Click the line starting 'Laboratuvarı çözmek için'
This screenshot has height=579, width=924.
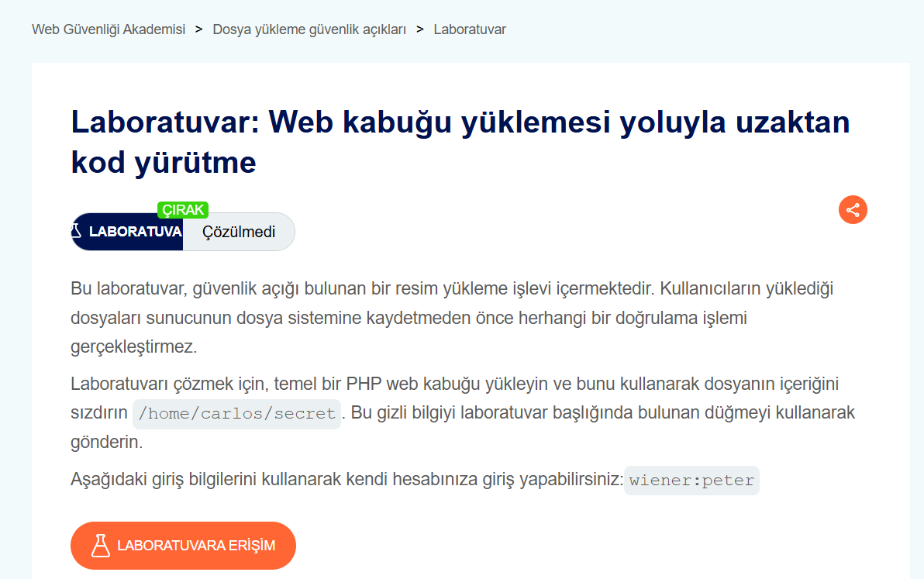(454, 384)
